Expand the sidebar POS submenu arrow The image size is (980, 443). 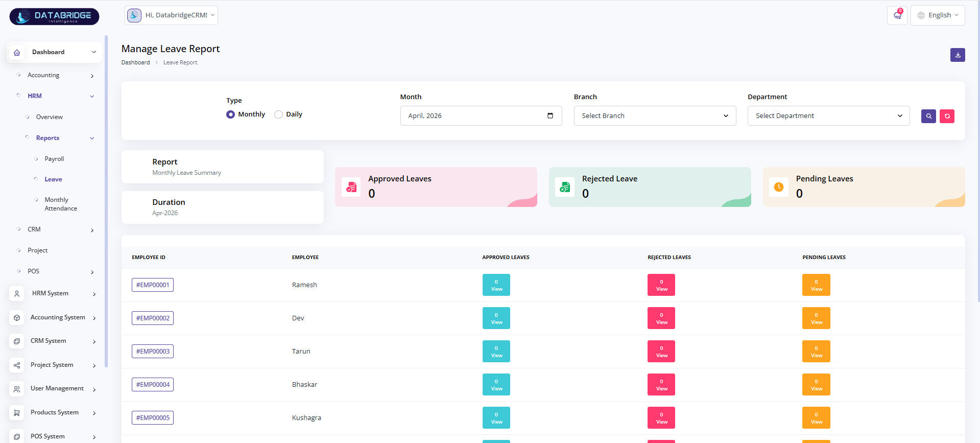tap(92, 272)
